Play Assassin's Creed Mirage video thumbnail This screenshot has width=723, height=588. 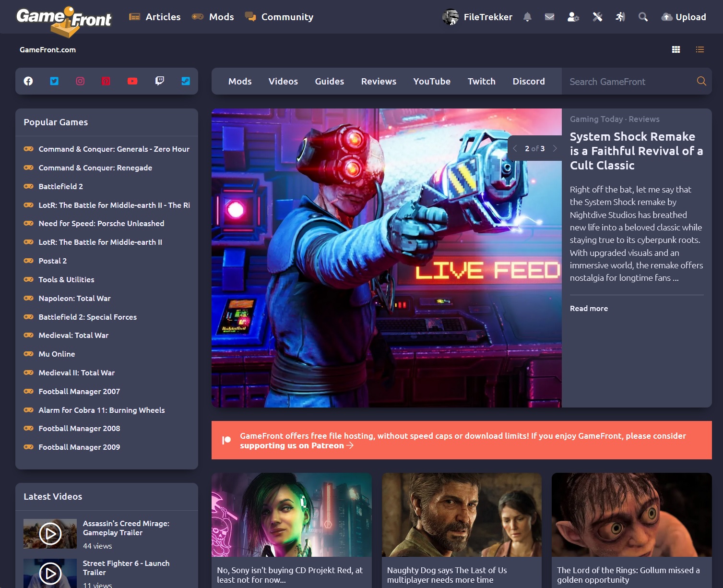(x=50, y=534)
